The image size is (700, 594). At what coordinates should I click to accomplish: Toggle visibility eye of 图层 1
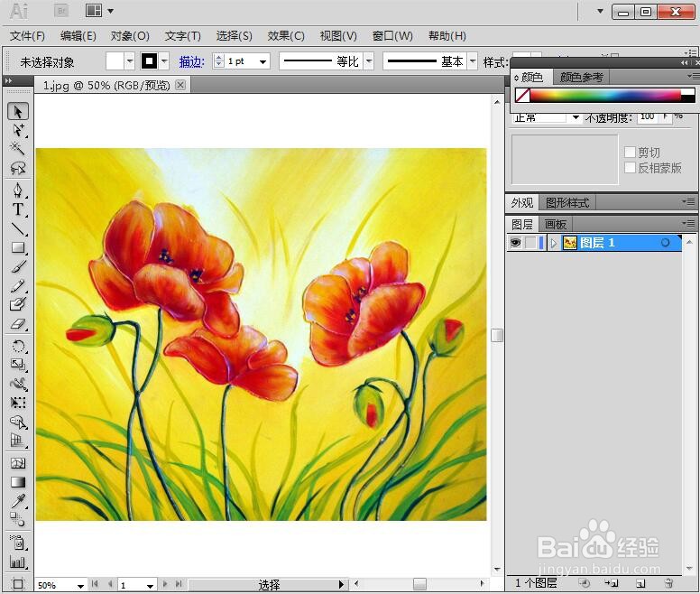515,243
